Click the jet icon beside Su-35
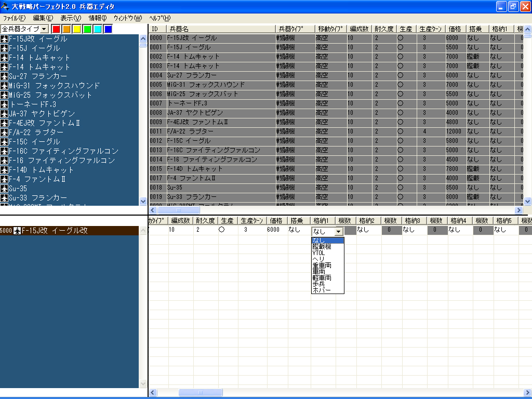532x399 pixels. [x=5, y=189]
